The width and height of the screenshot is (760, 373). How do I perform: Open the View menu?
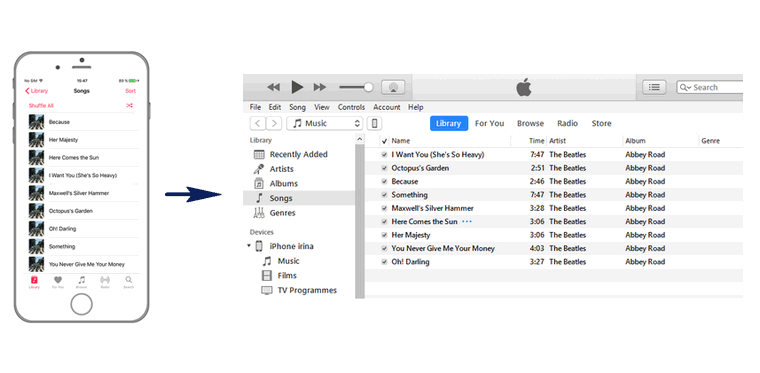point(322,107)
